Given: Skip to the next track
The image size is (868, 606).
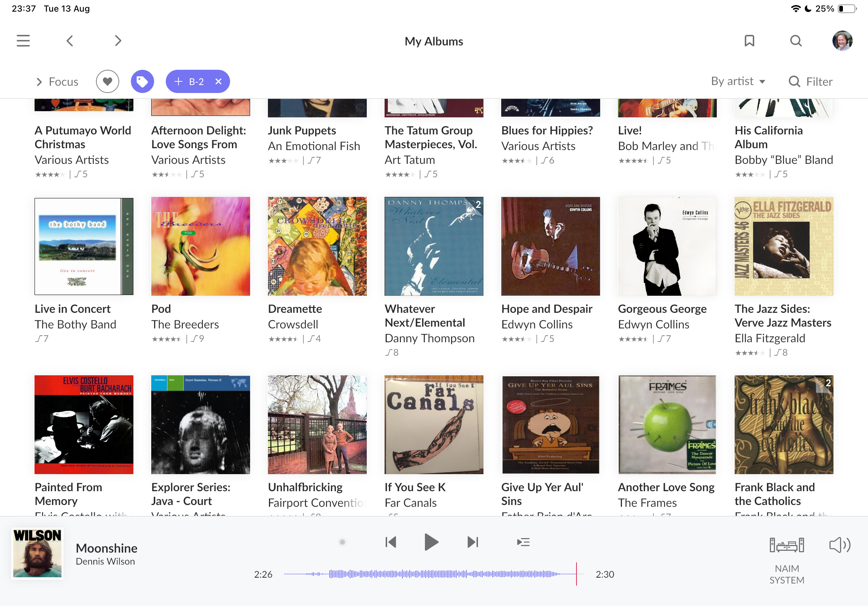Looking at the screenshot, I should point(473,542).
